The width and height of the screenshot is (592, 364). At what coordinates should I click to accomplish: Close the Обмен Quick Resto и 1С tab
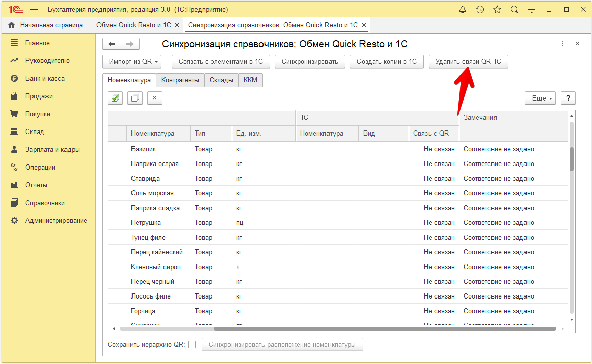pos(177,25)
